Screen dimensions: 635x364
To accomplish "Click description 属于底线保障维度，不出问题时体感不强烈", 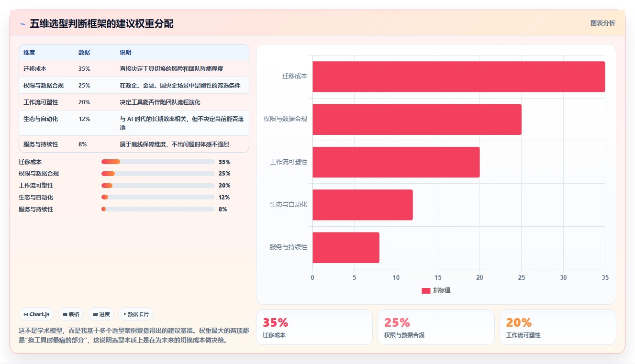I will (174, 144).
